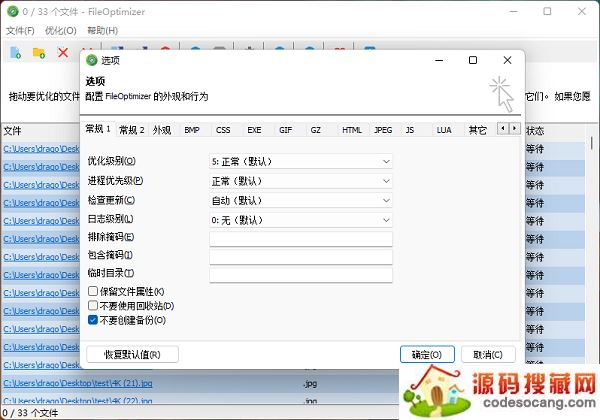Open the 4K (21).jpg file link

click(78, 383)
